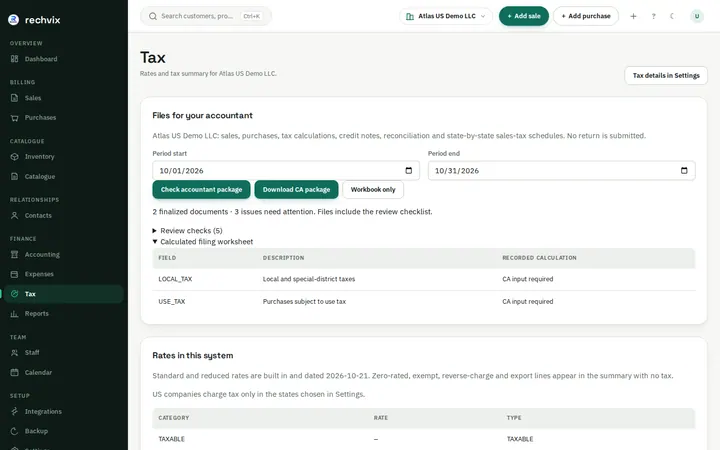The height and width of the screenshot is (450, 720).
Task: Click the Workbook only button
Action: [x=373, y=190]
